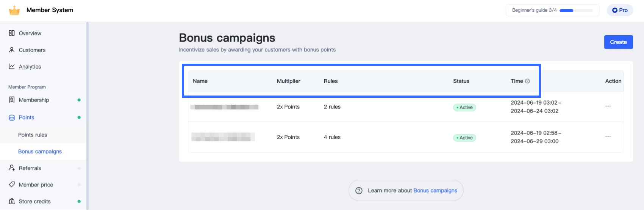
Task: Click the Pro upgrade button
Action: [620, 10]
